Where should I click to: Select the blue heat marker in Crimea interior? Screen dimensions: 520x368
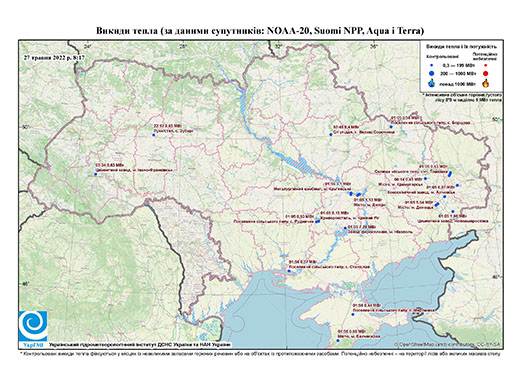click(x=353, y=315)
